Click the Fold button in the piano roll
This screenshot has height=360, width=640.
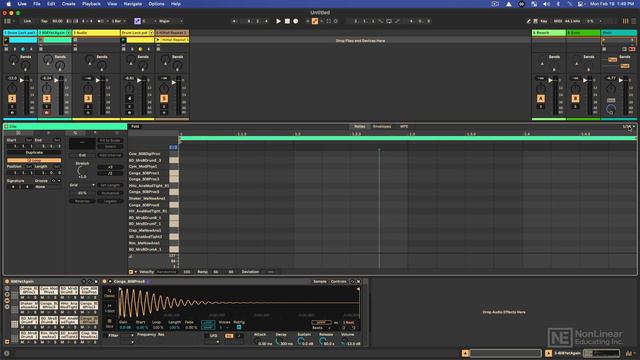pyautogui.click(x=135, y=127)
